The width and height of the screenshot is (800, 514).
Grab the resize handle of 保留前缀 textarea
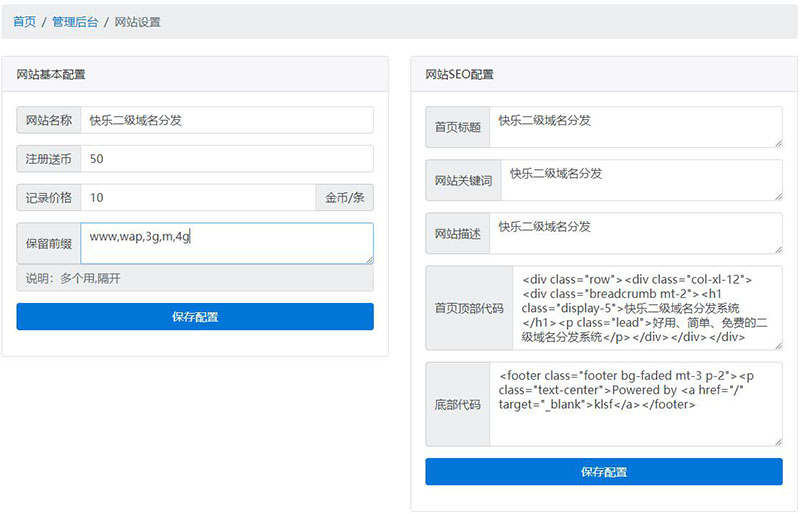pos(368,259)
